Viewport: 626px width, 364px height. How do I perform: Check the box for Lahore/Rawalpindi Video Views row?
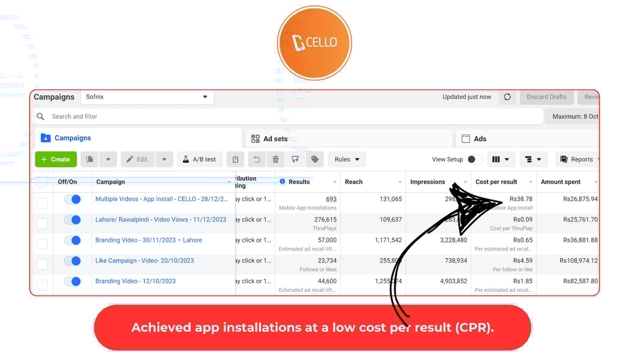point(42,224)
